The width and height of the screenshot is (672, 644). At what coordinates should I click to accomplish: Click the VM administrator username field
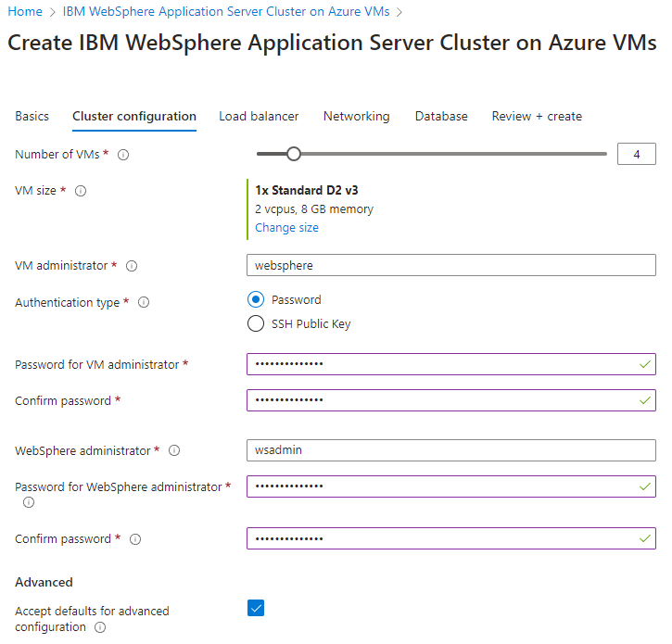click(450, 266)
